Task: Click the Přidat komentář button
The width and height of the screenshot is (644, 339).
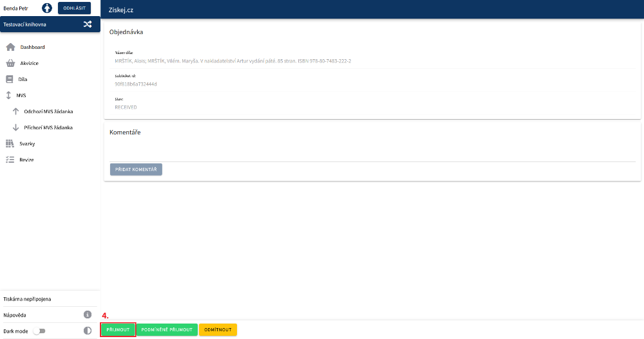Action: tap(136, 169)
